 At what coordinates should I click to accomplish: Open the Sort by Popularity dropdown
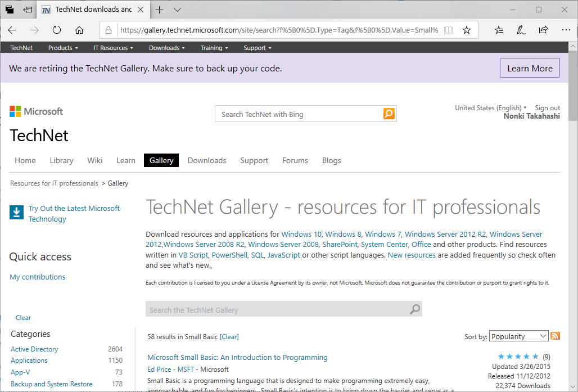coord(518,335)
